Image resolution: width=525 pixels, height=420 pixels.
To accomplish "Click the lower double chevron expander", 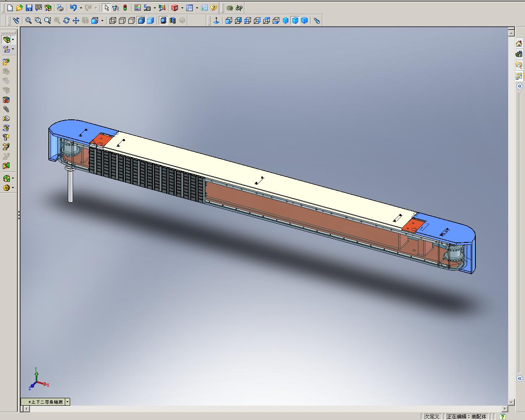I will tap(520, 379).
